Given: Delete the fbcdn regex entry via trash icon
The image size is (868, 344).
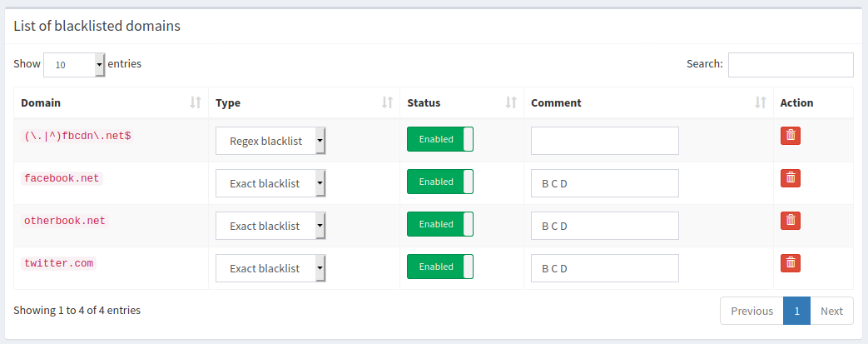Looking at the screenshot, I should tap(790, 136).
